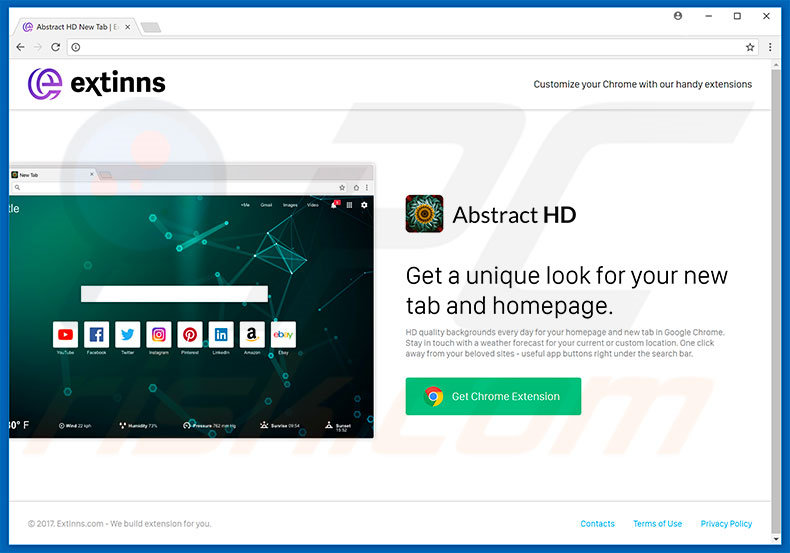The width and height of the screenshot is (790, 553).
Task: Close the Abstract HD New Tab tab
Action: pos(127,27)
